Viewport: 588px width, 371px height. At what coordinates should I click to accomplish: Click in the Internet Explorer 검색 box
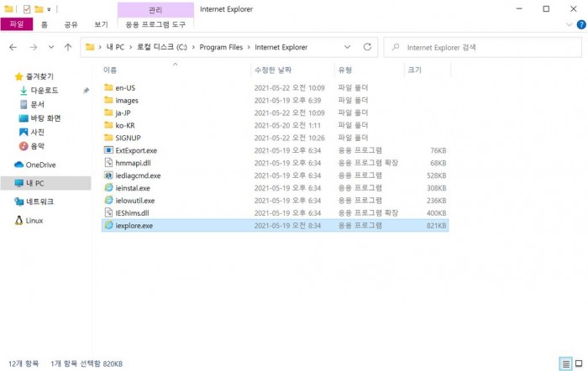click(483, 47)
